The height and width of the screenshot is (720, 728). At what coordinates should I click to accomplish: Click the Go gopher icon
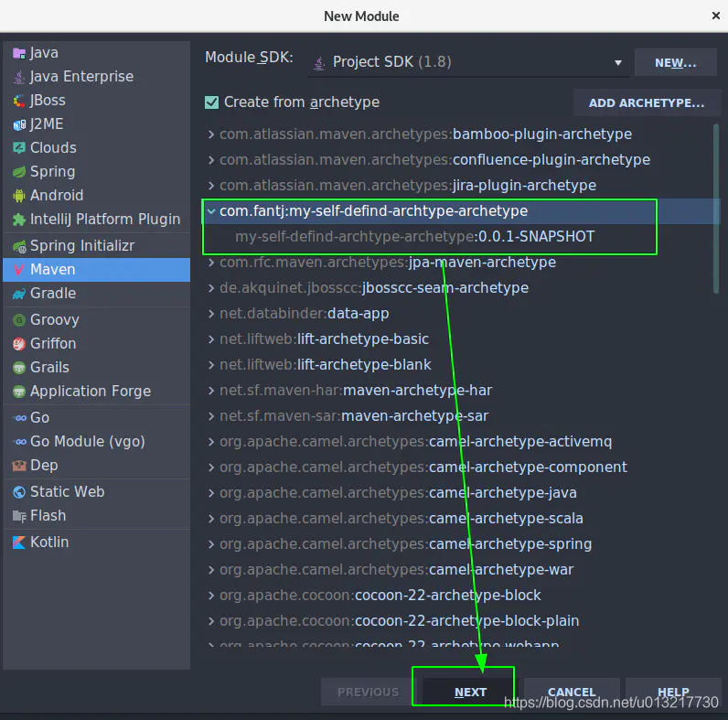[20, 418]
